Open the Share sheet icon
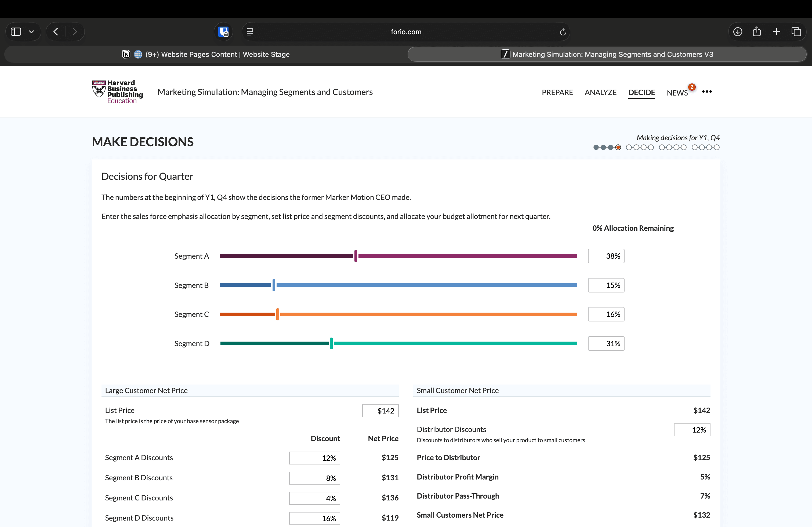Screen dimensions: 812x527 757,32
